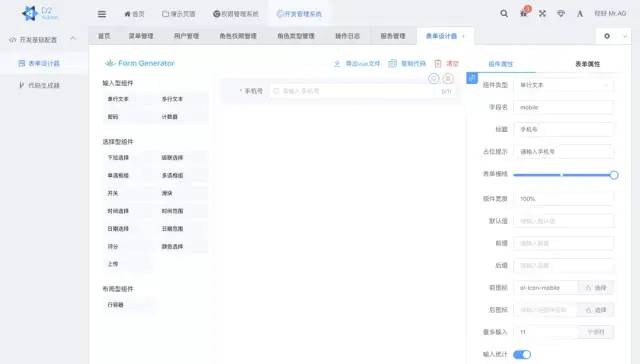Screen dimensions: 640x364
Task: Switch to the 服务管理 tab
Action: click(x=393, y=36)
